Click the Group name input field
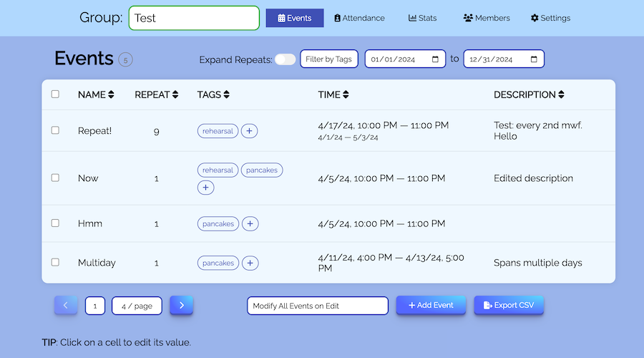 (194, 18)
